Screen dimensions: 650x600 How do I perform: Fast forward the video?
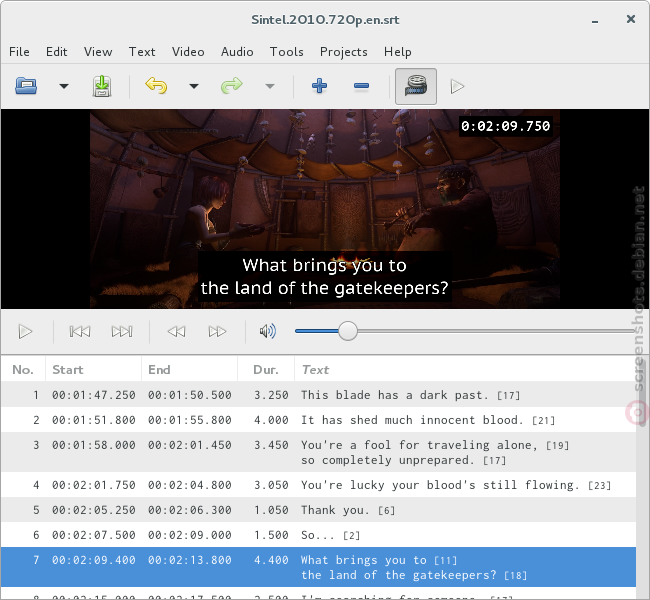coord(217,332)
